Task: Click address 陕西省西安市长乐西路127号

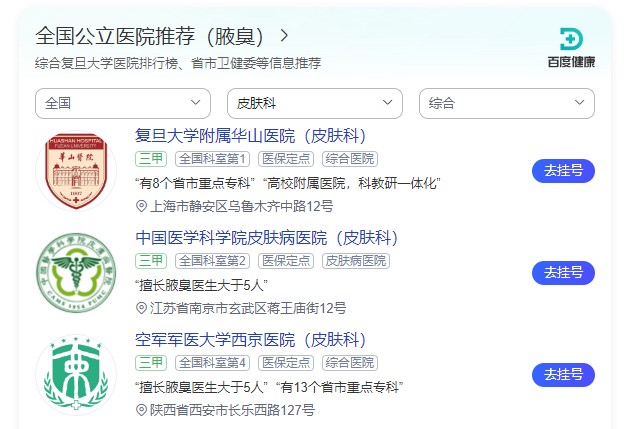Action: pyautogui.click(x=232, y=410)
